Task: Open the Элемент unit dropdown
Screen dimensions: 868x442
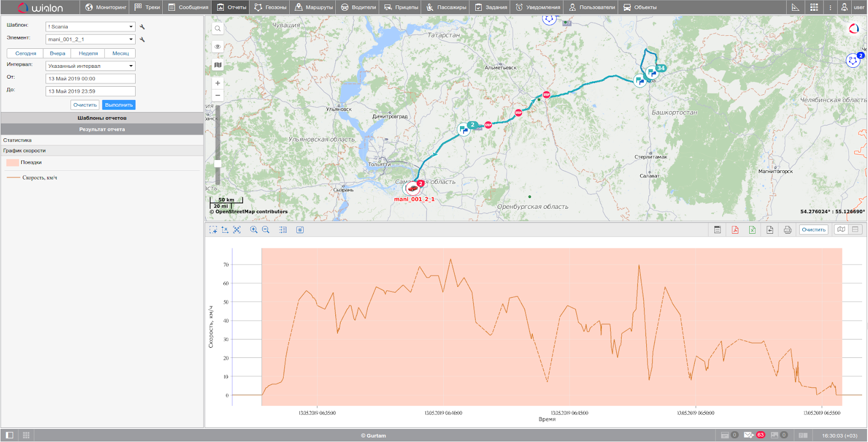Action: [x=90, y=40]
